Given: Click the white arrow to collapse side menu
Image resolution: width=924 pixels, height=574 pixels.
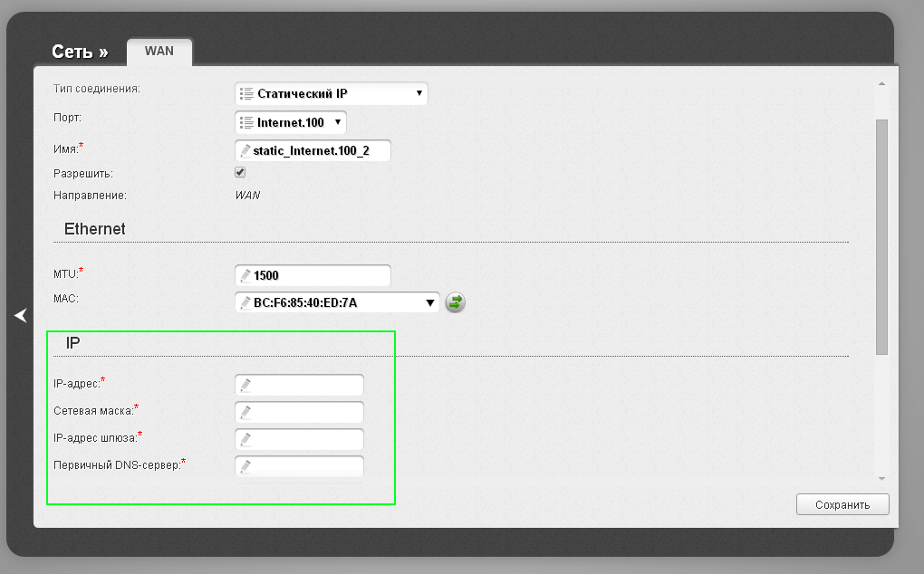Looking at the screenshot, I should click(x=21, y=315).
